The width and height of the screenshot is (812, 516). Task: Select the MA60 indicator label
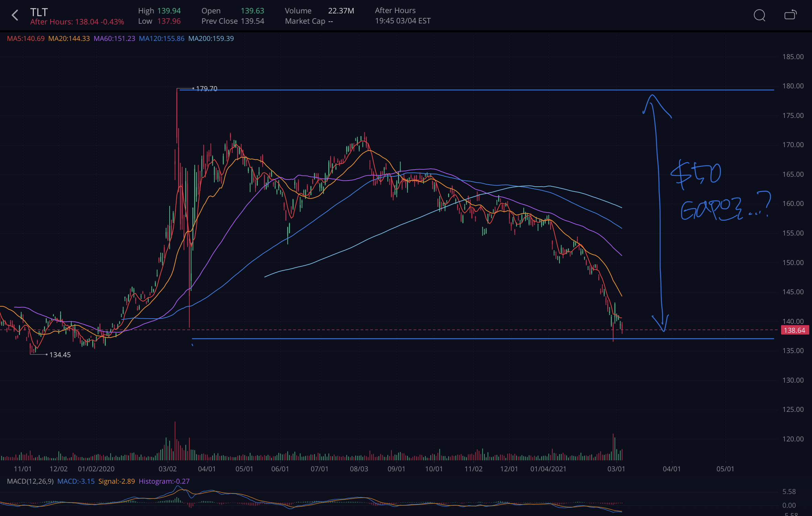click(x=114, y=39)
